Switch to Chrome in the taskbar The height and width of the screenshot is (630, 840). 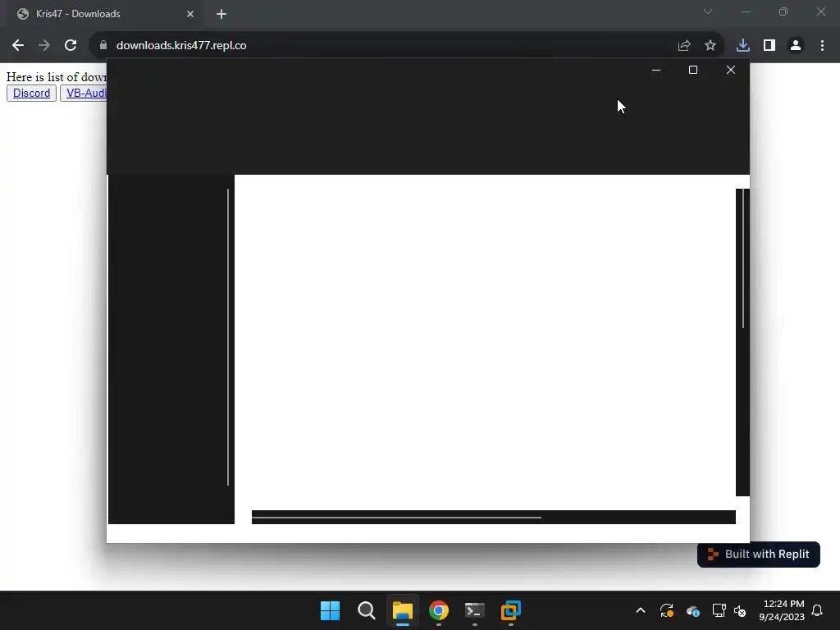(439, 610)
